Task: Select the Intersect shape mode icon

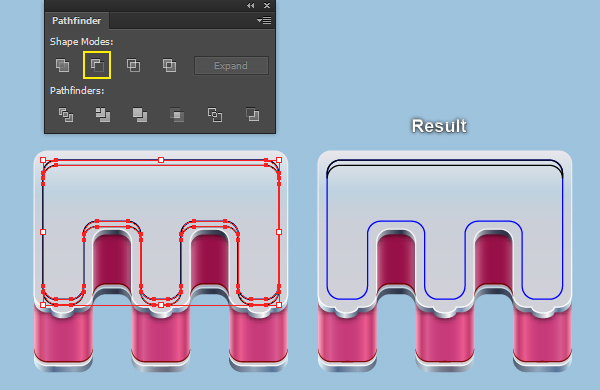Action: (133, 65)
